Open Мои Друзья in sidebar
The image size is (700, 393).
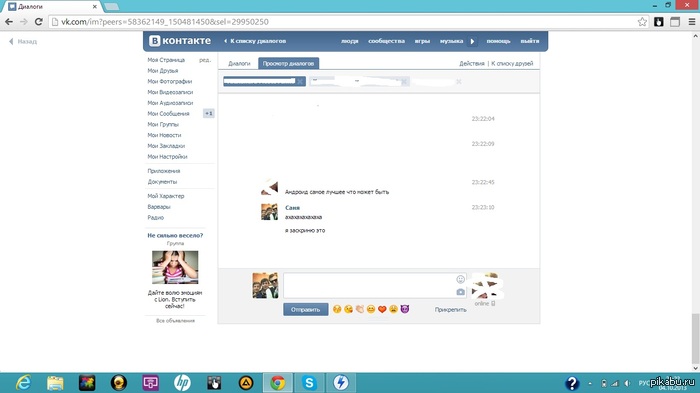coord(162,71)
